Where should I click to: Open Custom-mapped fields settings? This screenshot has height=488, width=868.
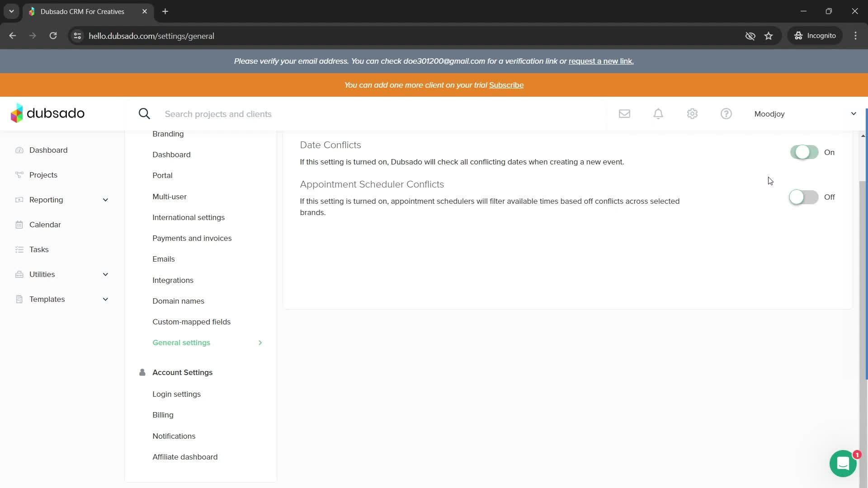click(191, 322)
